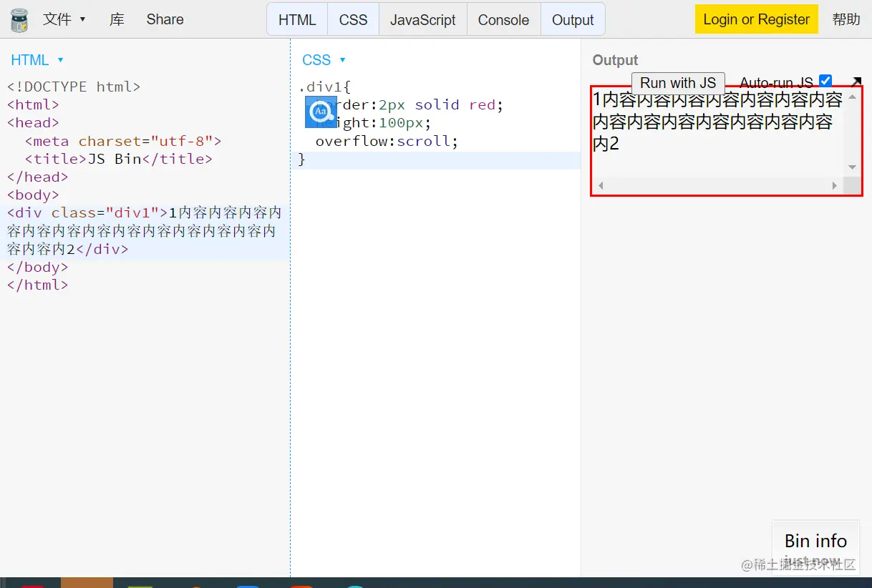This screenshot has height=588, width=872.
Task: Click the <!DOCTYPE html> line
Action: click(74, 87)
